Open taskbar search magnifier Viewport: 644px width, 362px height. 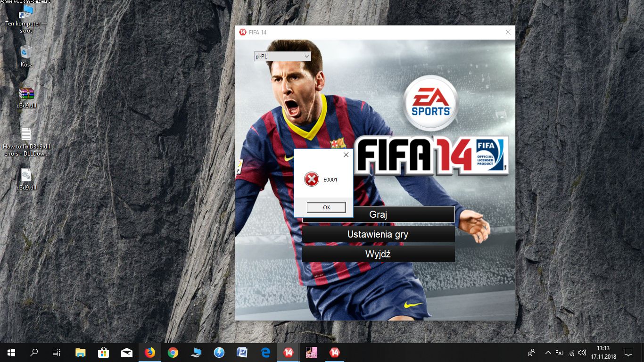tap(34, 353)
